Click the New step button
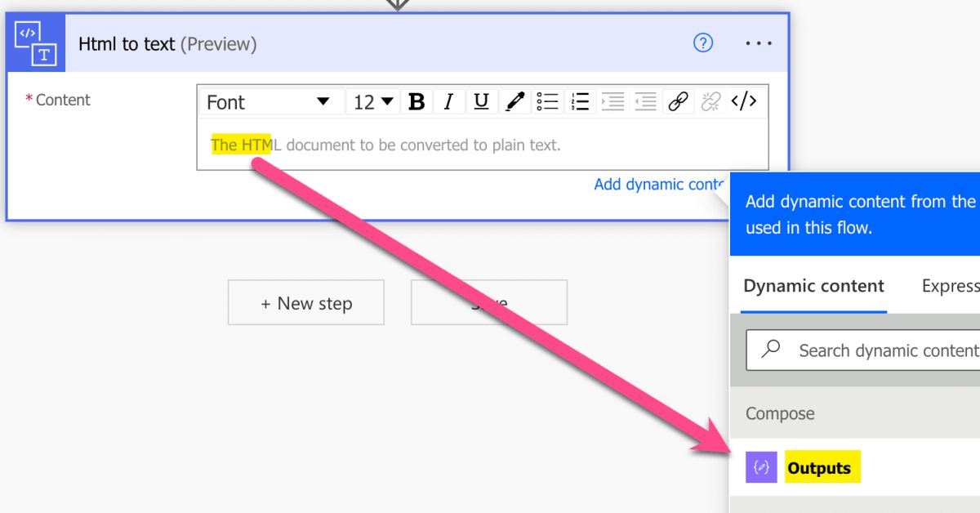Viewport: 980px width, 513px height. [x=305, y=302]
